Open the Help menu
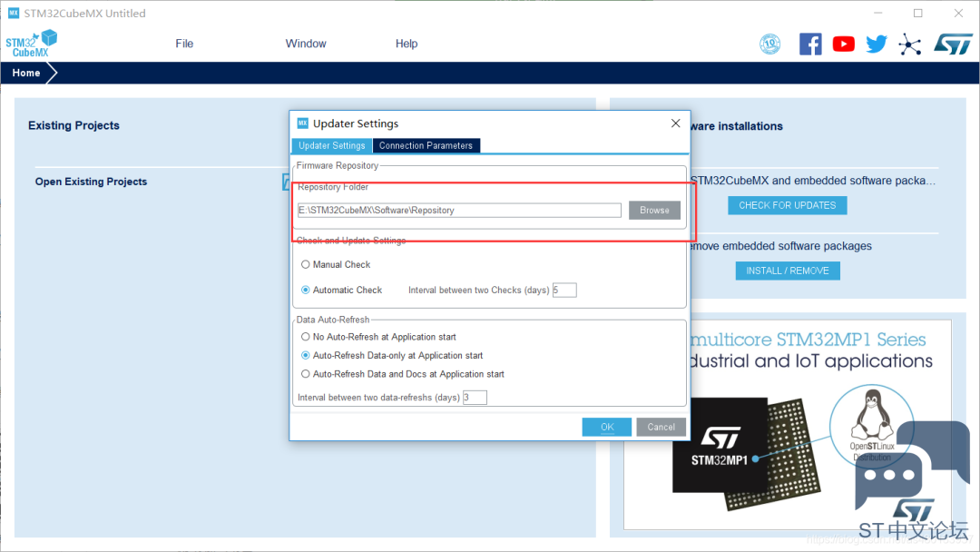This screenshot has height=552, width=980. (407, 44)
